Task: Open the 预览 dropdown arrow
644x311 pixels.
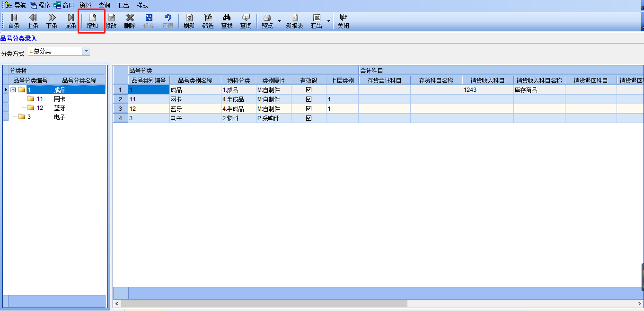Action: pyautogui.click(x=279, y=21)
